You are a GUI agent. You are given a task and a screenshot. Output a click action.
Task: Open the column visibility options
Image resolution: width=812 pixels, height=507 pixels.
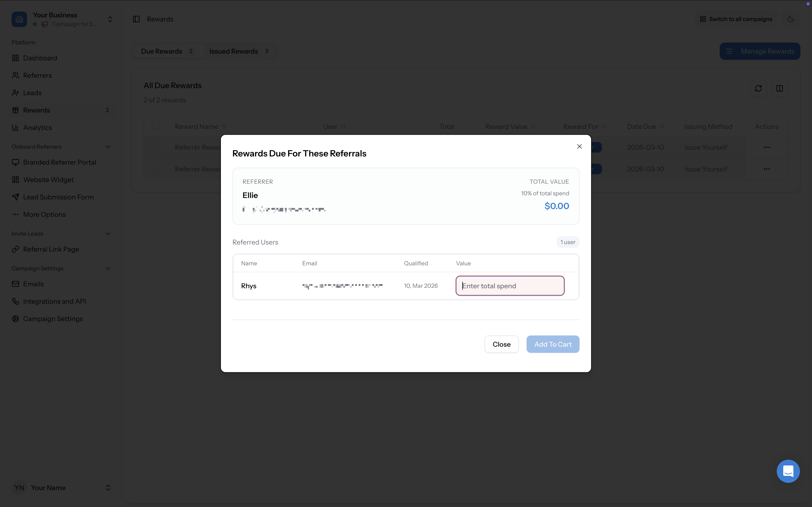[779, 88]
